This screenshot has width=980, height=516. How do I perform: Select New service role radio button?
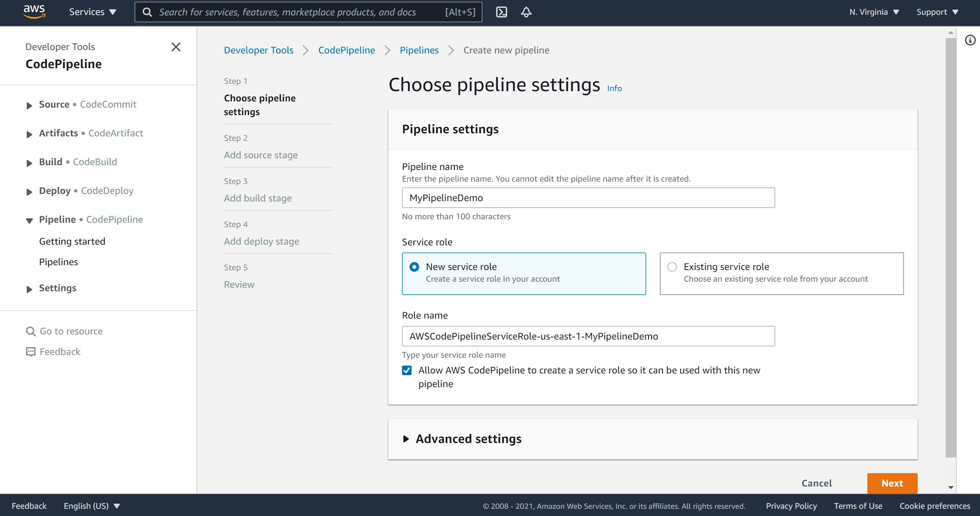click(414, 267)
